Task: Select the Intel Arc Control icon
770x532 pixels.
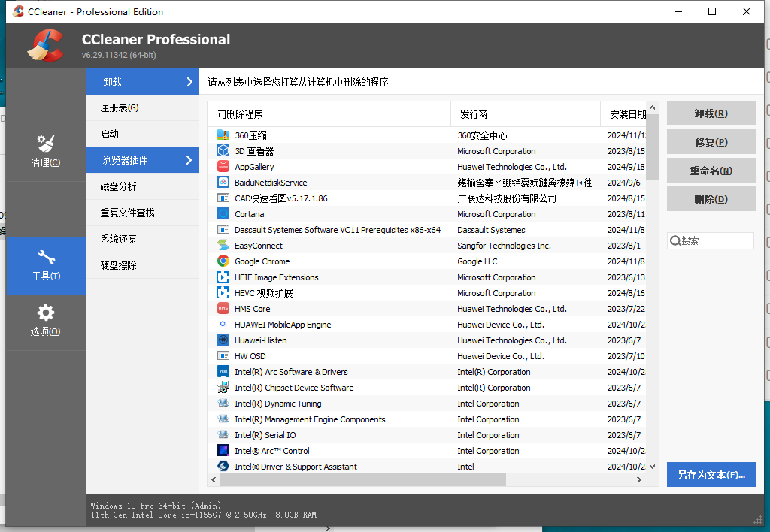Action: tap(223, 451)
